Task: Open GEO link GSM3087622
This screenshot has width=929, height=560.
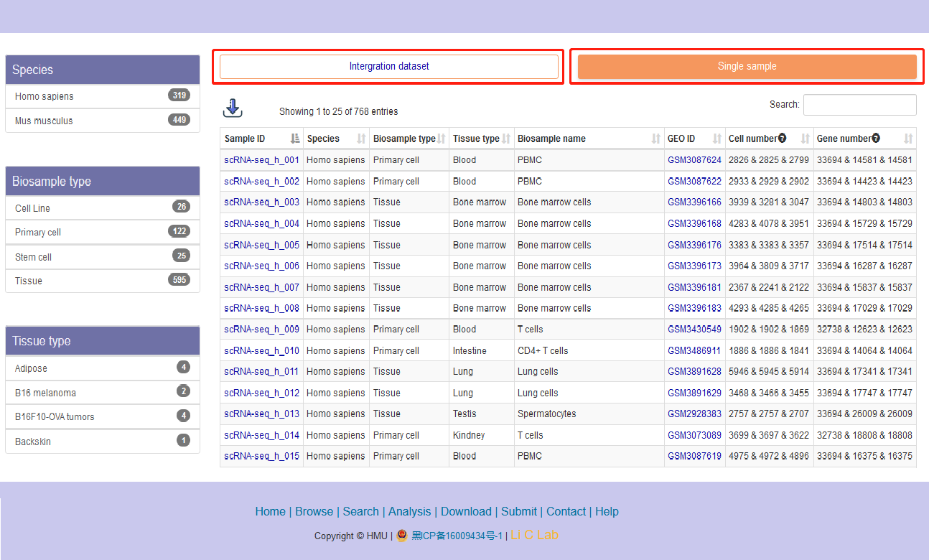Action: coord(694,182)
